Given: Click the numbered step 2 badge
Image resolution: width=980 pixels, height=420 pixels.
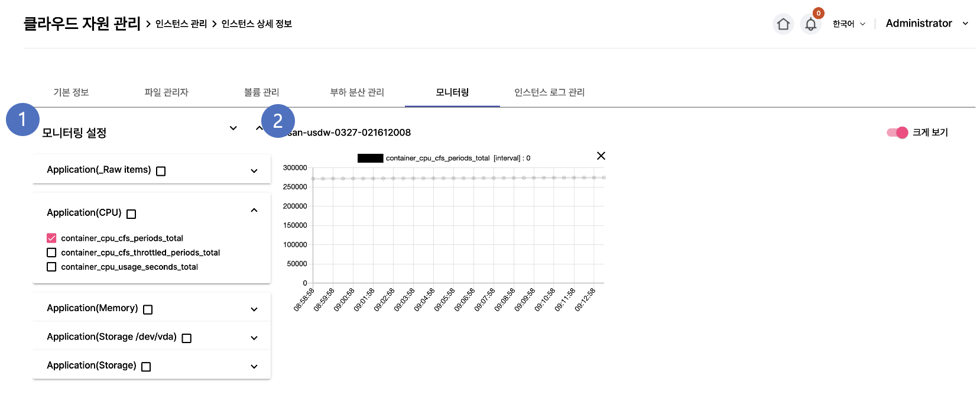Looking at the screenshot, I should pos(278,121).
